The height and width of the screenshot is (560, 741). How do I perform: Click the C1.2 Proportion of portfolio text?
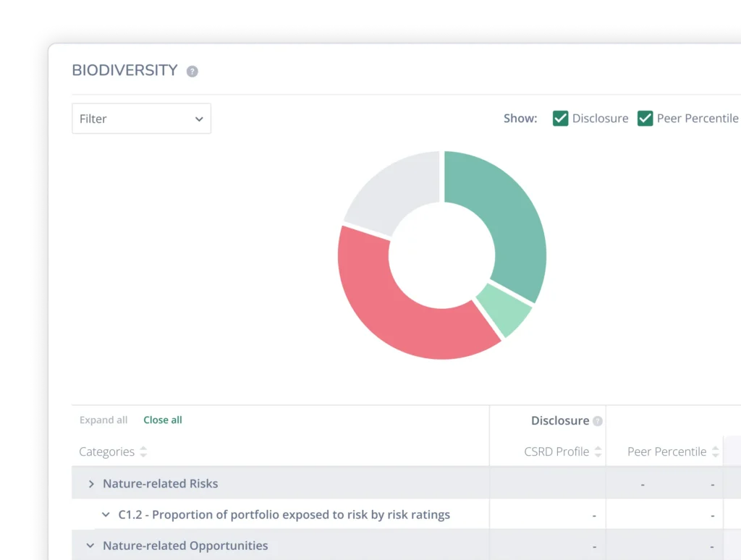click(284, 514)
